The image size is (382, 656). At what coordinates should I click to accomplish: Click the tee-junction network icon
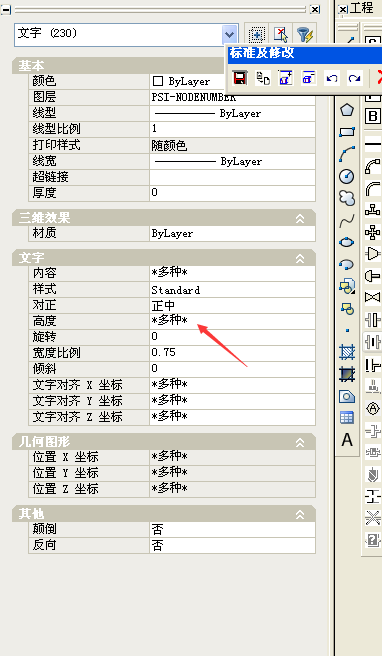pos(373,209)
